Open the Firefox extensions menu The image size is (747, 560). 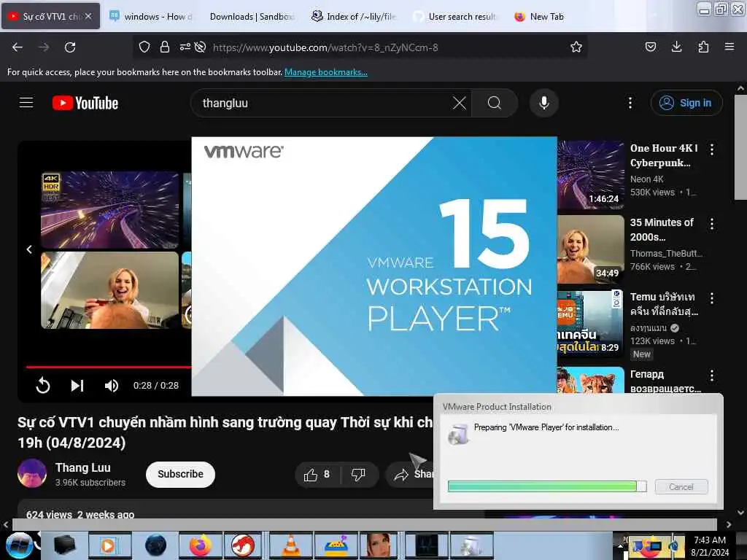click(703, 47)
